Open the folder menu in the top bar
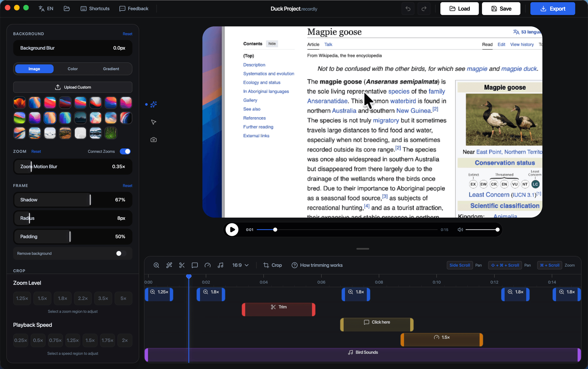This screenshot has height=369, width=588. click(67, 9)
